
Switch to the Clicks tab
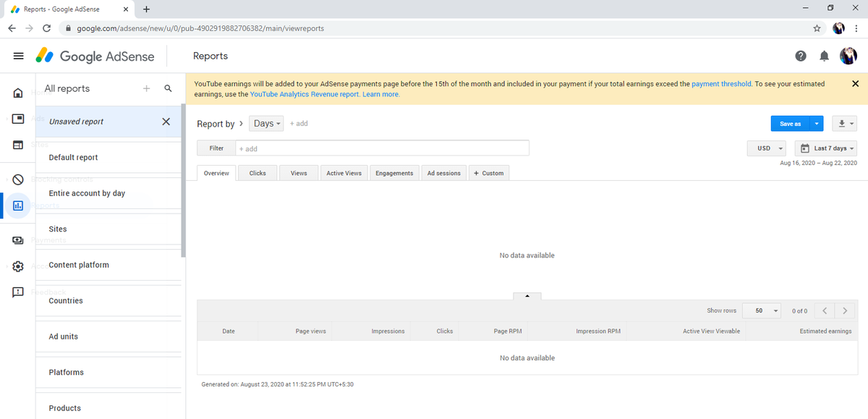coord(258,173)
